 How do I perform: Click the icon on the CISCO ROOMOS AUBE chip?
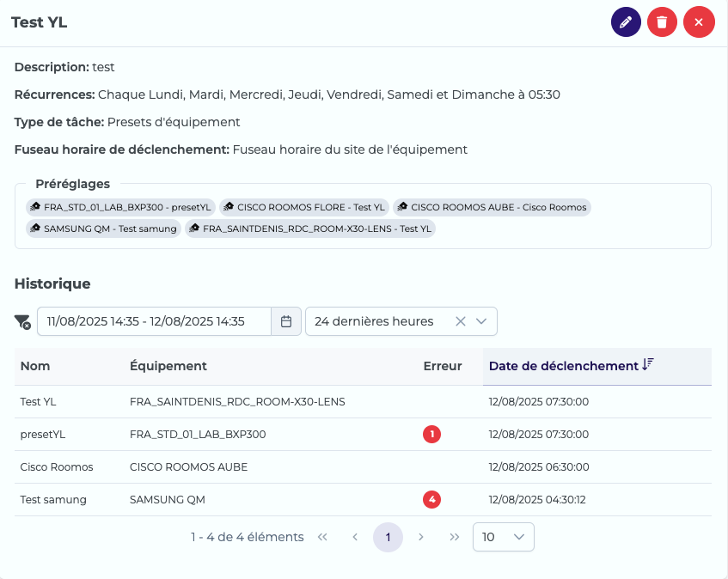point(402,207)
